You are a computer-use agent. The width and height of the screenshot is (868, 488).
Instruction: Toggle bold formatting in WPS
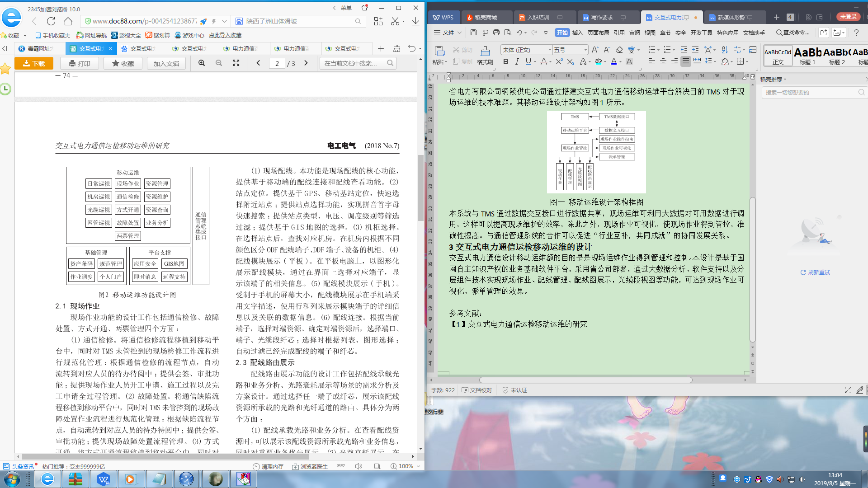(505, 61)
